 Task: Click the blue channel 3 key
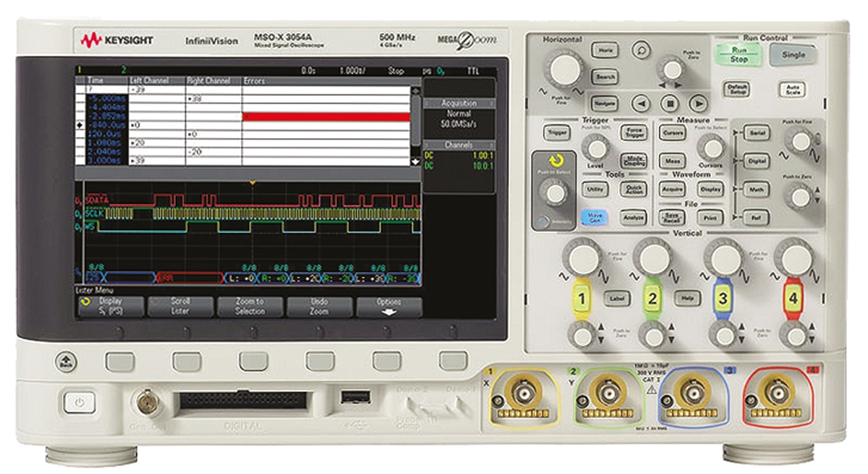(722, 298)
